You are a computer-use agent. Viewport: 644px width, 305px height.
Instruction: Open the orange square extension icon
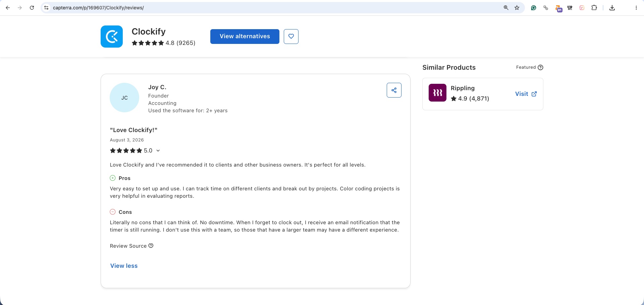click(582, 8)
